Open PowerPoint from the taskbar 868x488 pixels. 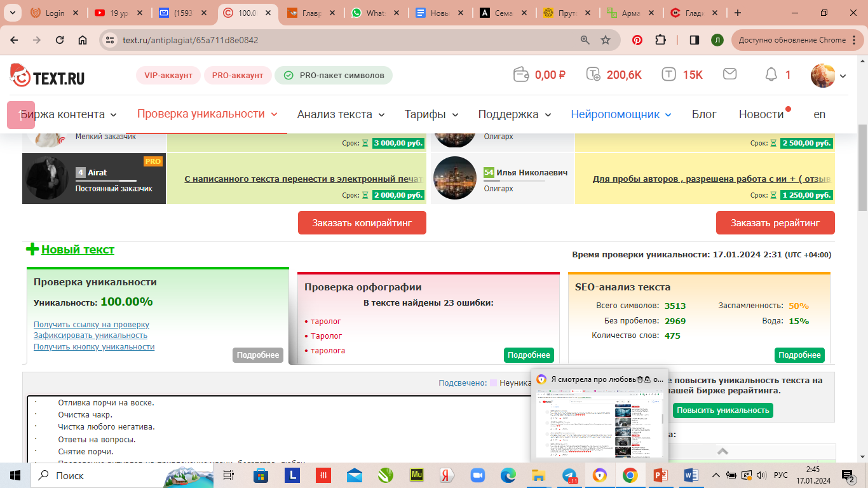pyautogui.click(x=661, y=475)
